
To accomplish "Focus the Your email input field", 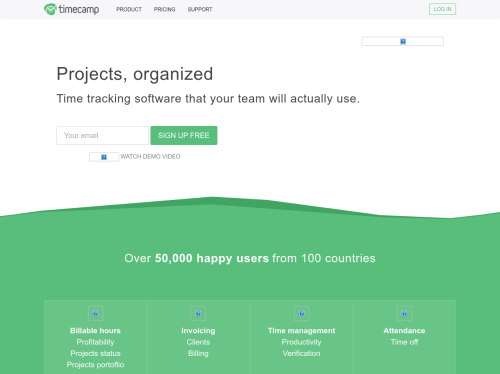I will pyautogui.click(x=102, y=135).
